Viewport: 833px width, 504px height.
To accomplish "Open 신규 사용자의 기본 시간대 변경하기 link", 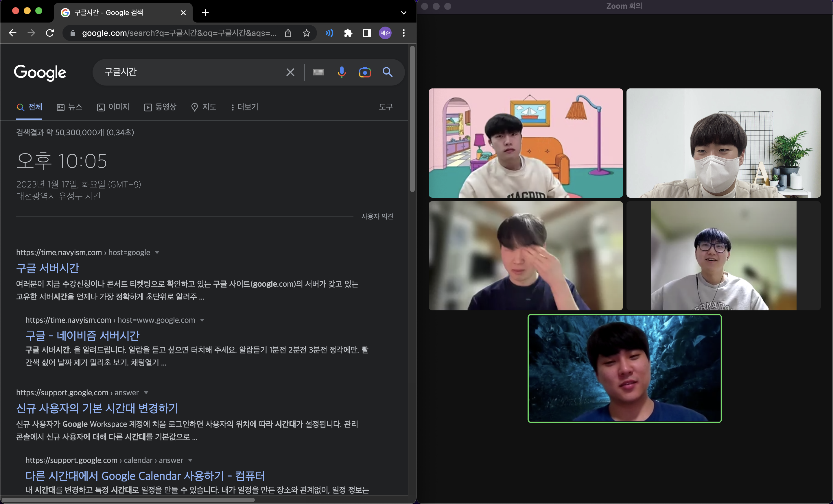I will 97,408.
